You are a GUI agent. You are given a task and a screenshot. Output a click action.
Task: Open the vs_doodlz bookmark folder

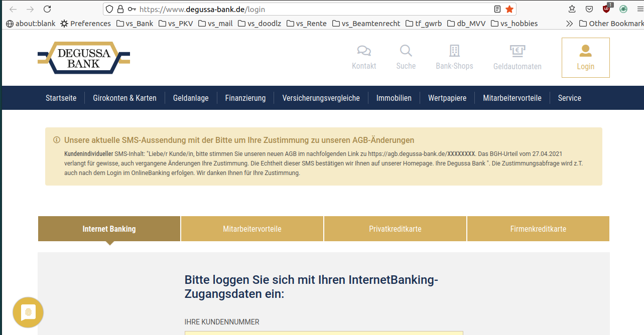[x=260, y=24]
